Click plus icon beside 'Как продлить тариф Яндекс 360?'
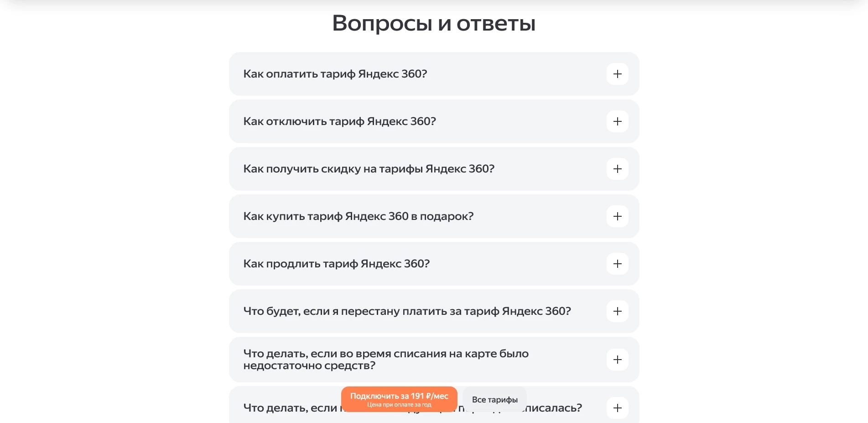This screenshot has width=868, height=423. 618,264
